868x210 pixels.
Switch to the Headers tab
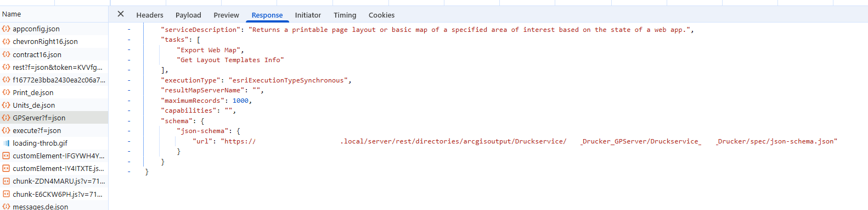pos(150,15)
